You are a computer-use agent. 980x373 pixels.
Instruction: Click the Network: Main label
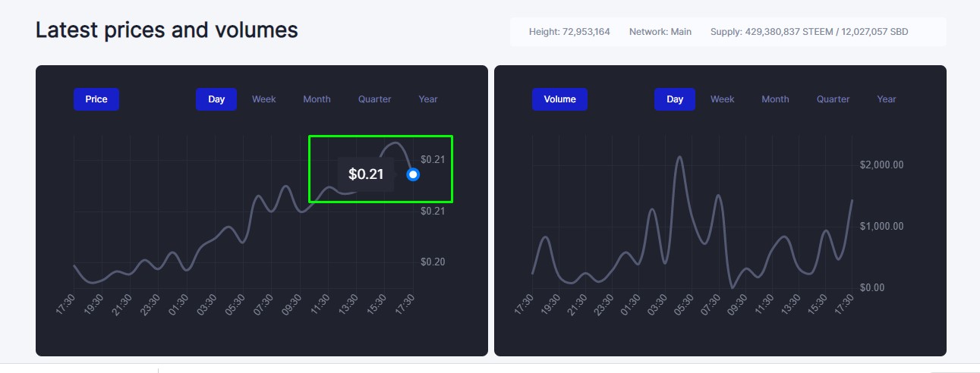(x=660, y=32)
